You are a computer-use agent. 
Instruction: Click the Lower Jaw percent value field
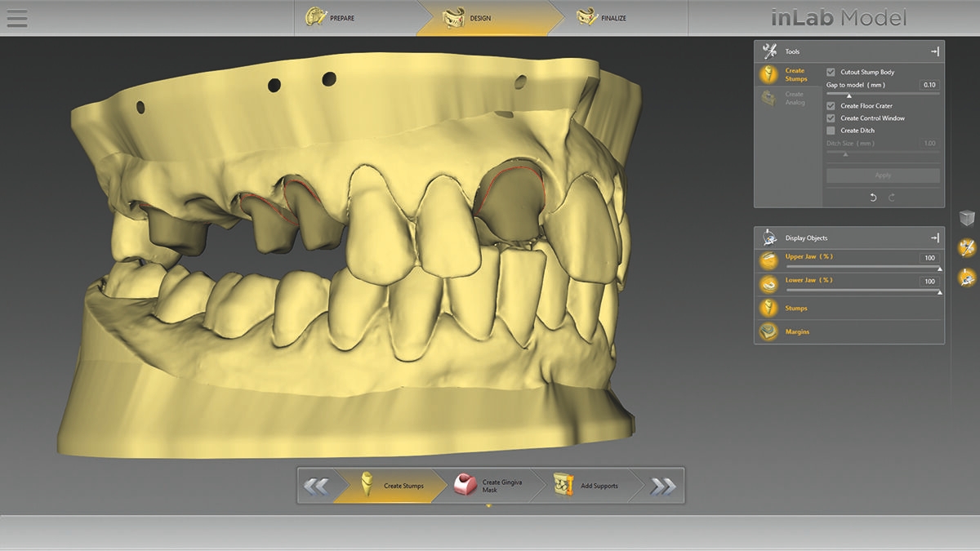929,282
